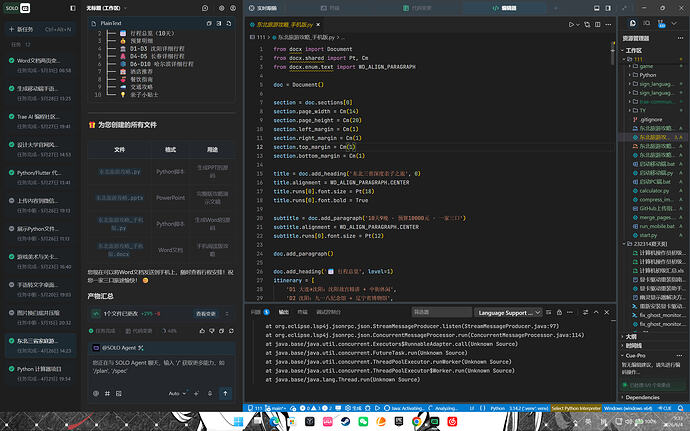Viewport: 690px width, 431px height.
Task: Add a new top tab with plus
Action: coord(556,8)
